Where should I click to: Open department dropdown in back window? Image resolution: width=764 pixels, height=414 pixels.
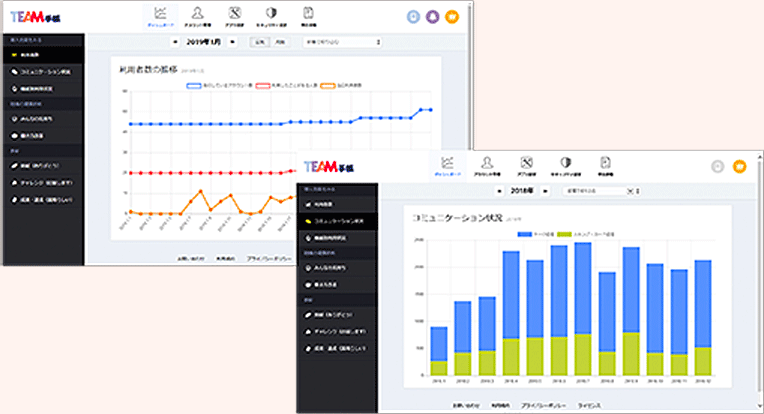pos(343,42)
